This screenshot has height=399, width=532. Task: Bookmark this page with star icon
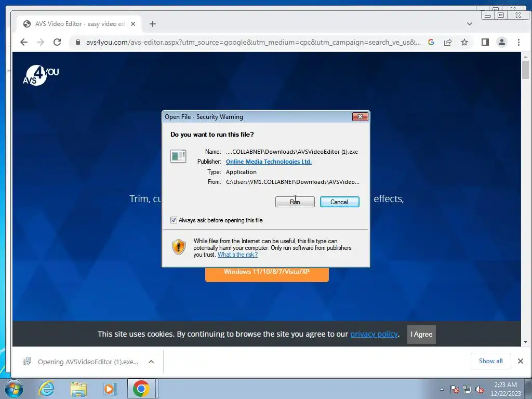point(464,42)
